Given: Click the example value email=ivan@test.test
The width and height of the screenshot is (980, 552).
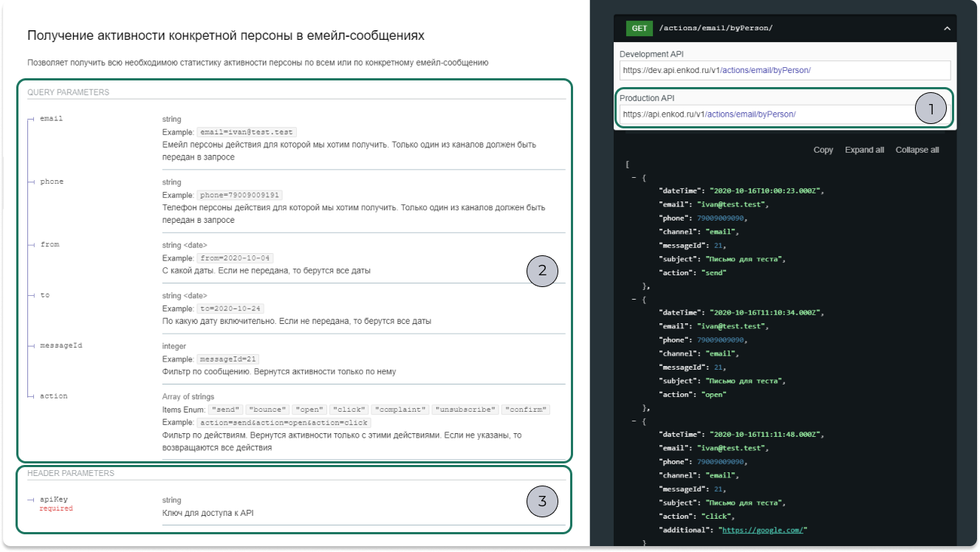Looking at the screenshot, I should tap(247, 132).
